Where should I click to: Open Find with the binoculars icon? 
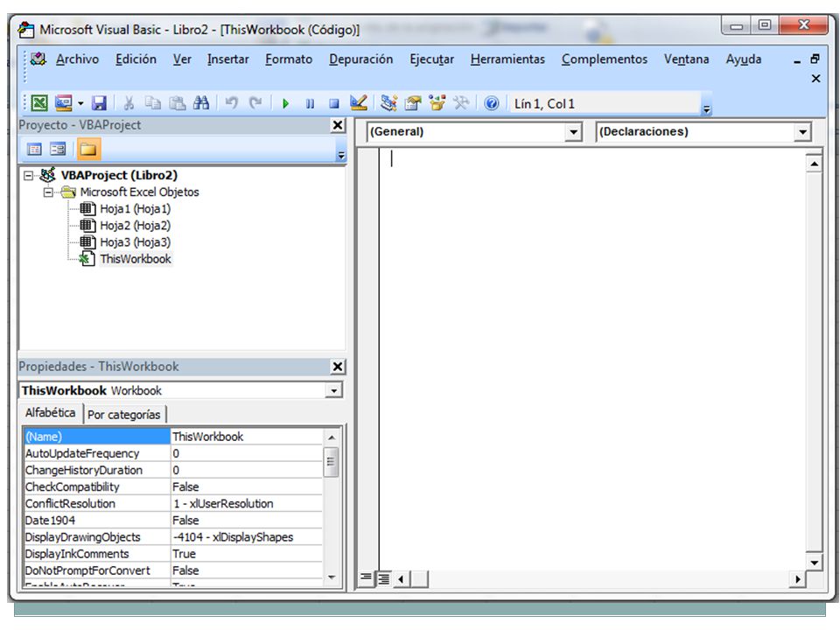201,103
